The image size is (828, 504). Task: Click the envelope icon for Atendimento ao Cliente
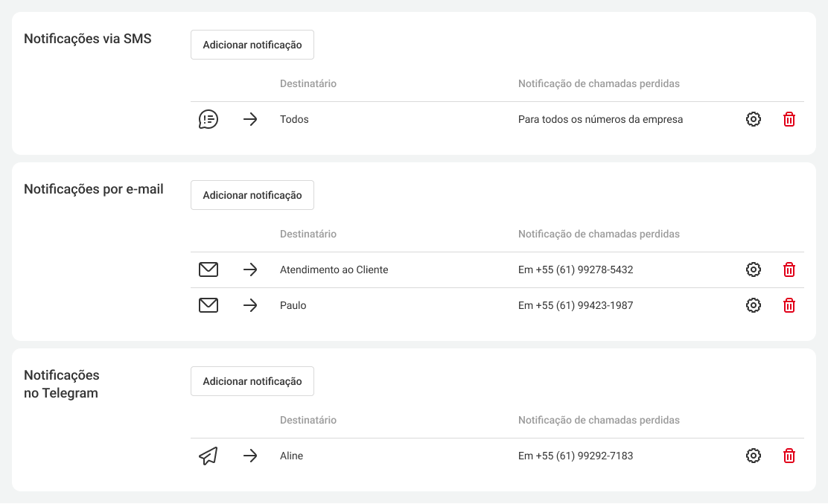pos(208,269)
